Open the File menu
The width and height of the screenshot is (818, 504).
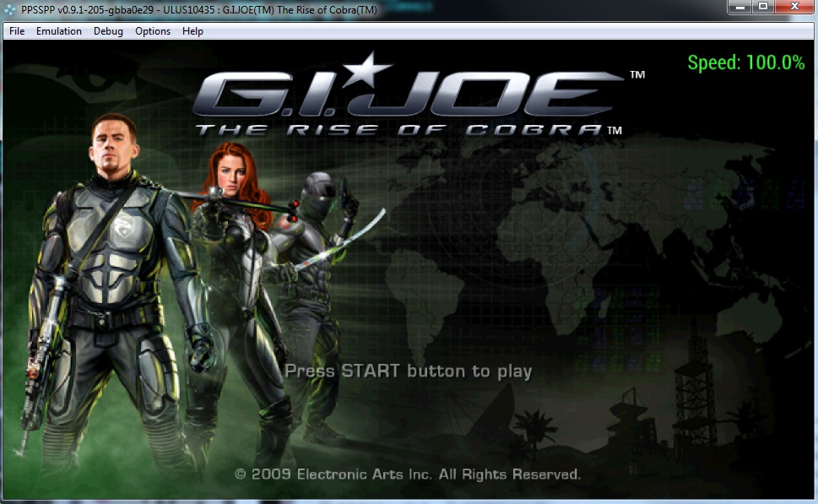[x=17, y=31]
